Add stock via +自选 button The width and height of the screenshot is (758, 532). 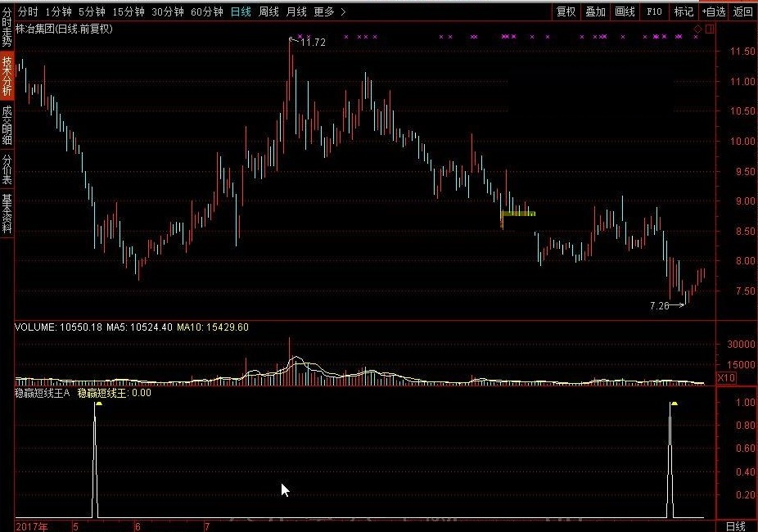714,11
